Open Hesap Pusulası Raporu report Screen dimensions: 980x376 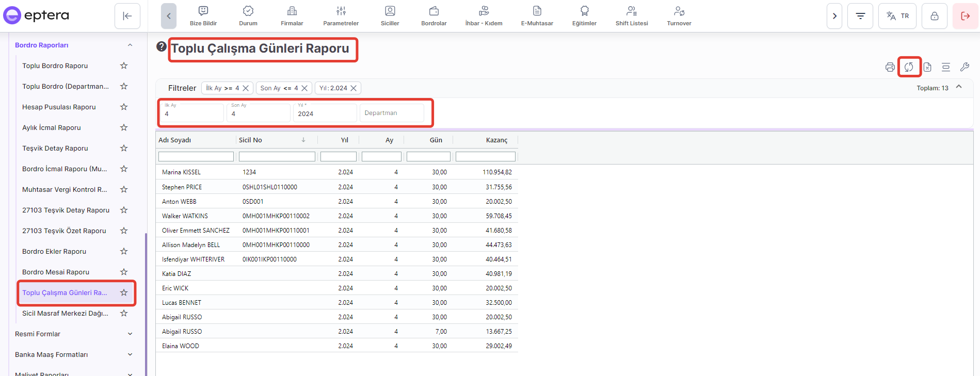pos(59,107)
